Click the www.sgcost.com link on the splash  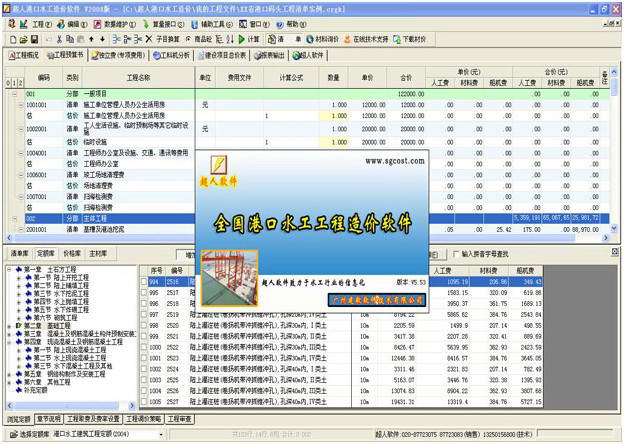pyautogui.click(x=395, y=161)
